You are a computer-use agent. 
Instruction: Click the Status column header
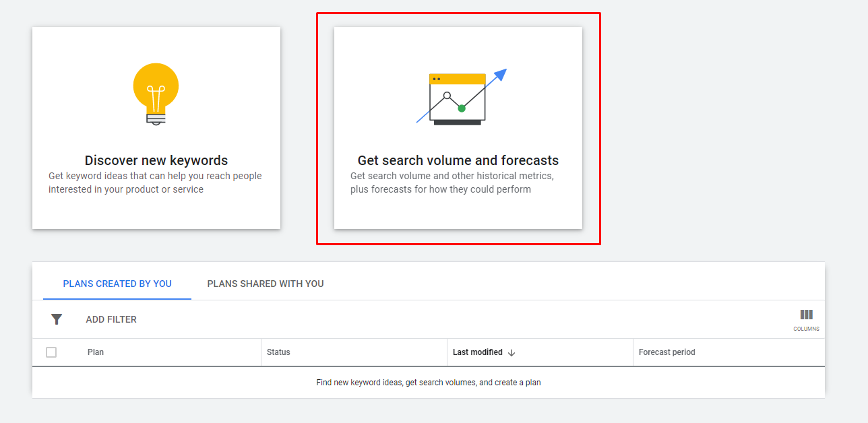click(278, 352)
